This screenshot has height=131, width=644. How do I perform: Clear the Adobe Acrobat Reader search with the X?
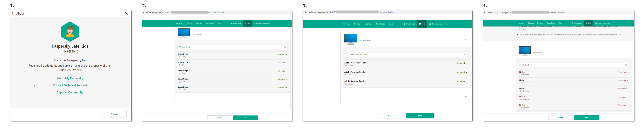[x=464, y=55]
